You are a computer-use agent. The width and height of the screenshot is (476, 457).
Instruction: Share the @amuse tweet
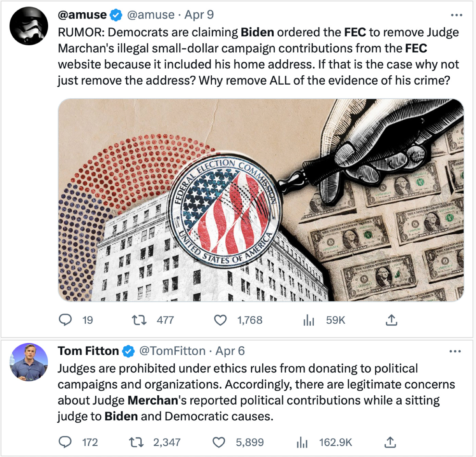pos(391,320)
